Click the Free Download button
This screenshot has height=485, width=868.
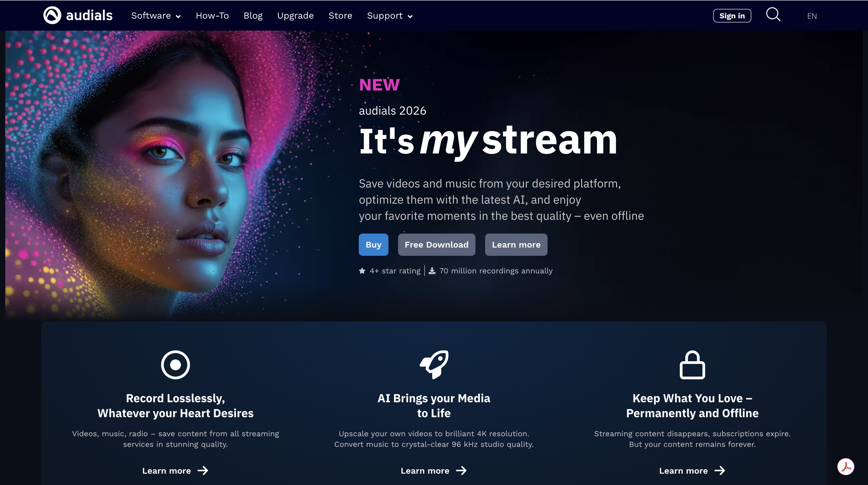[x=436, y=244]
